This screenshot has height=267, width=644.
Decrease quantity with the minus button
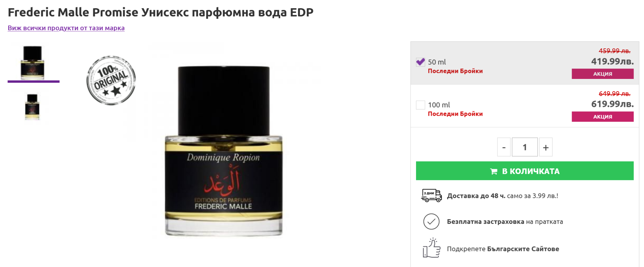[504, 147]
